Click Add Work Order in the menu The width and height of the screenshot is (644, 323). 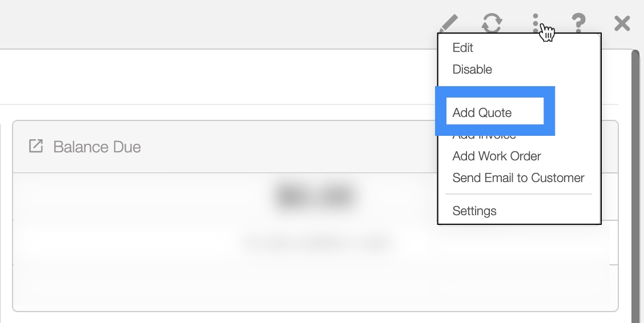(x=497, y=156)
